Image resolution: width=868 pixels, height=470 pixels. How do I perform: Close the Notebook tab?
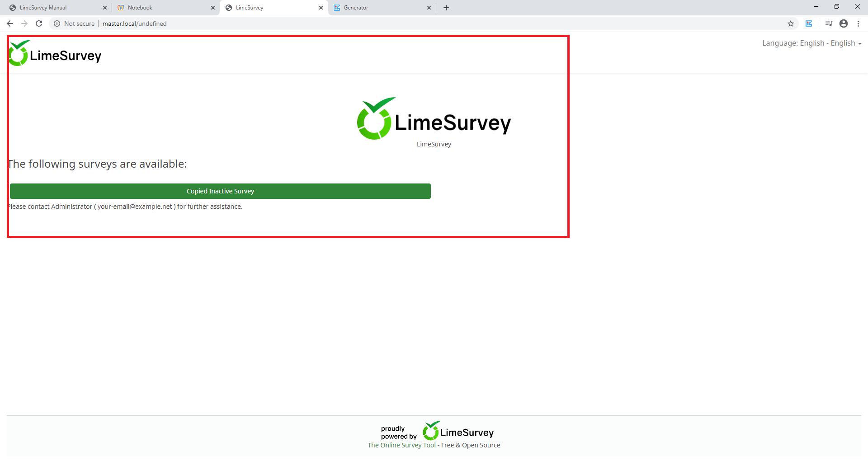point(213,8)
